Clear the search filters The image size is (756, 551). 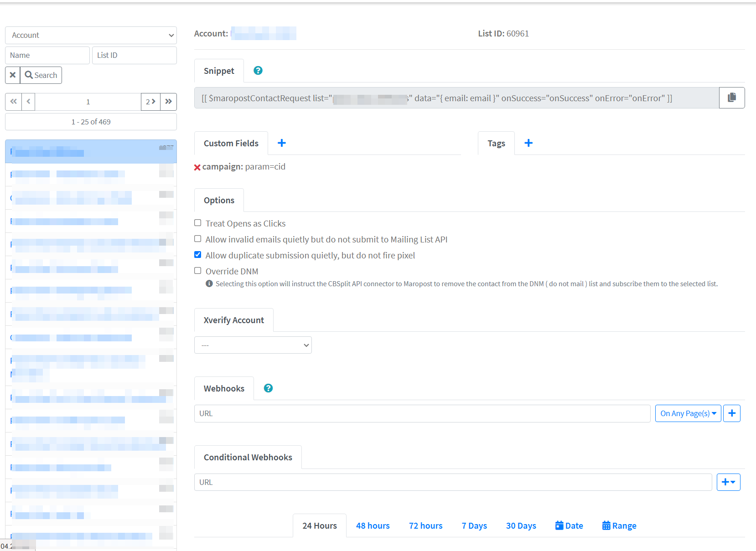pos(13,75)
